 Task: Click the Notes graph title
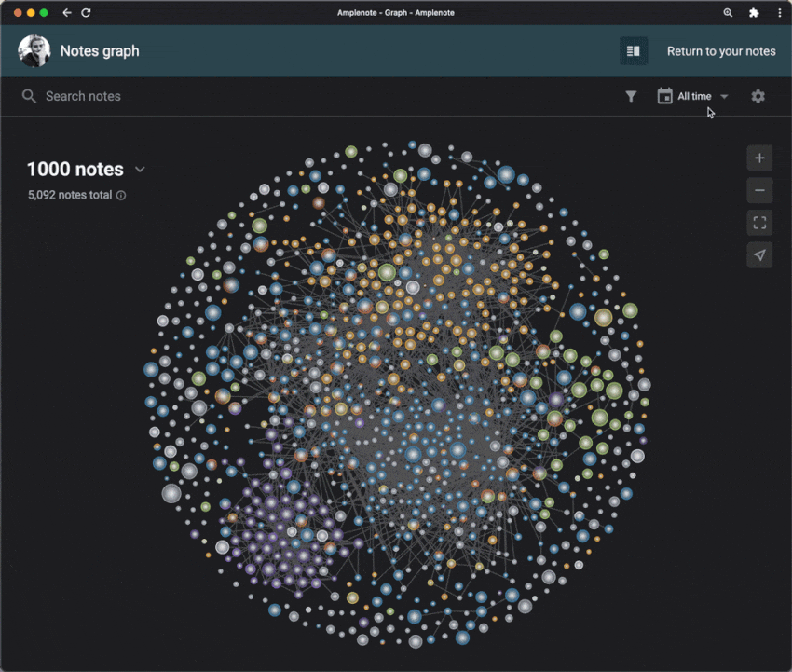pos(100,51)
